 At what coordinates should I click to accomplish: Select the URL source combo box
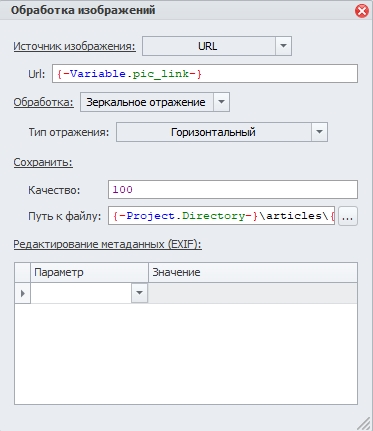tap(217, 46)
